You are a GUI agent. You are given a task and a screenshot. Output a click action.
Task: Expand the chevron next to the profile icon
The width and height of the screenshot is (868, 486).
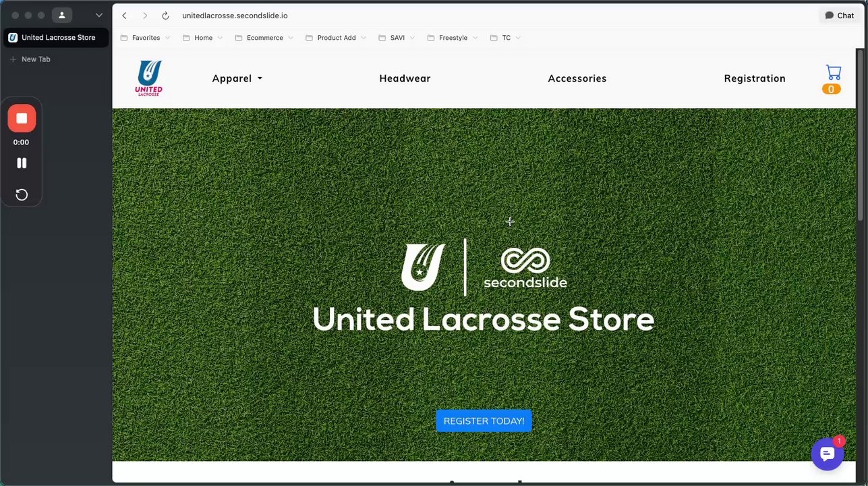coord(99,15)
